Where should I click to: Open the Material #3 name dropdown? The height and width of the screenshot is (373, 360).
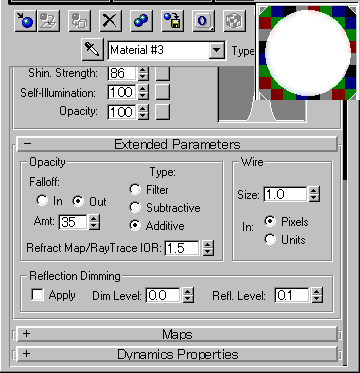[x=217, y=50]
